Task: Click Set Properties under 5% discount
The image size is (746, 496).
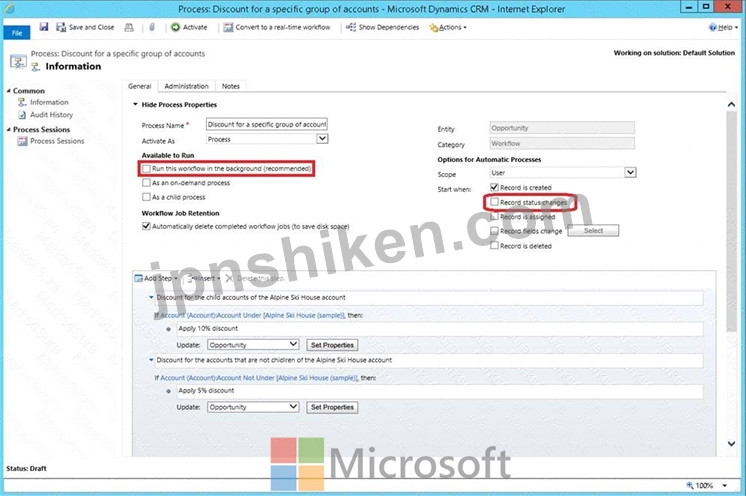Action: click(332, 407)
